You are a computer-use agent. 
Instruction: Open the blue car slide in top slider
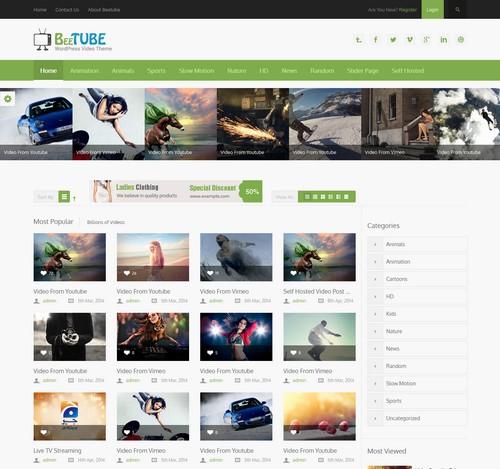pyautogui.click(x=36, y=124)
